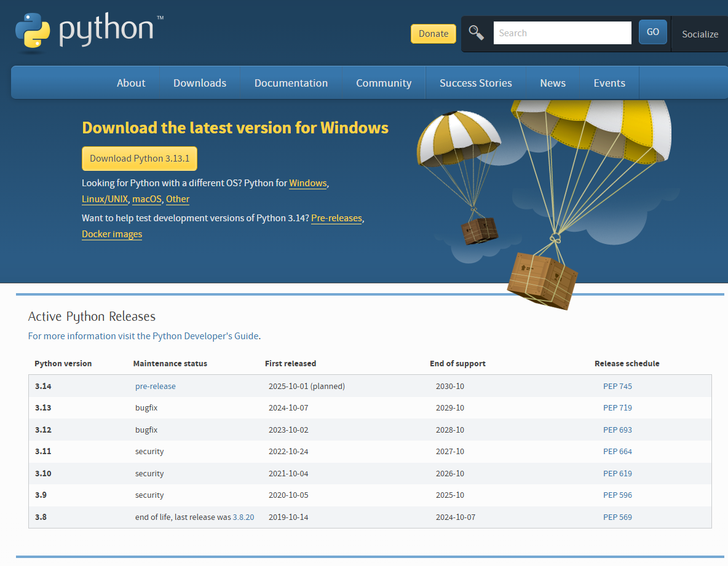This screenshot has height=566, width=728.
Task: Focus the Search input field
Action: point(562,33)
